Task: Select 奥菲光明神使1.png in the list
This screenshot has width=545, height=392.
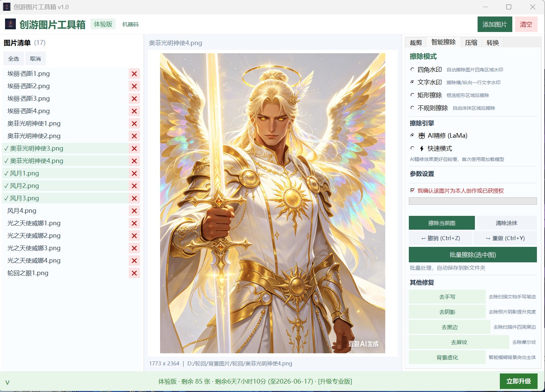Action: (x=65, y=124)
